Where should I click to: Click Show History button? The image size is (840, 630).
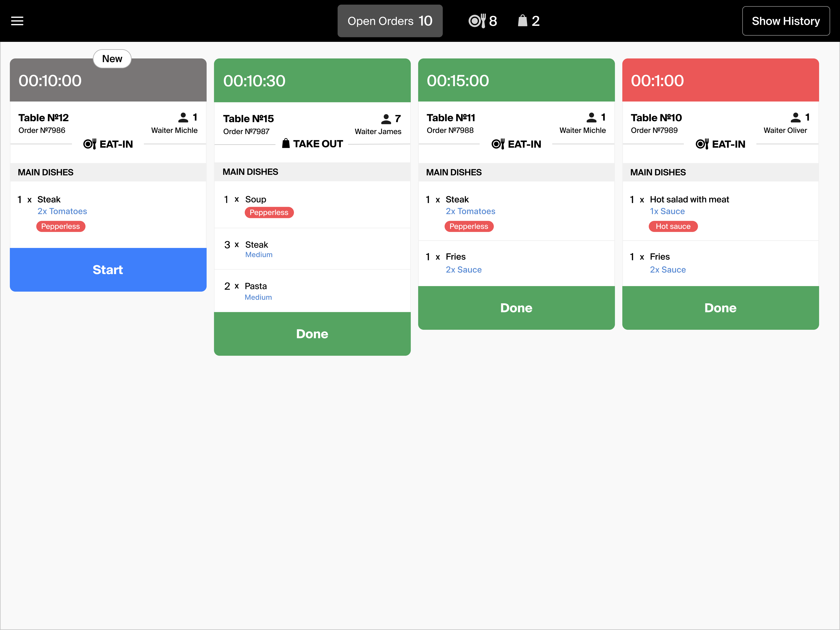[x=786, y=21]
